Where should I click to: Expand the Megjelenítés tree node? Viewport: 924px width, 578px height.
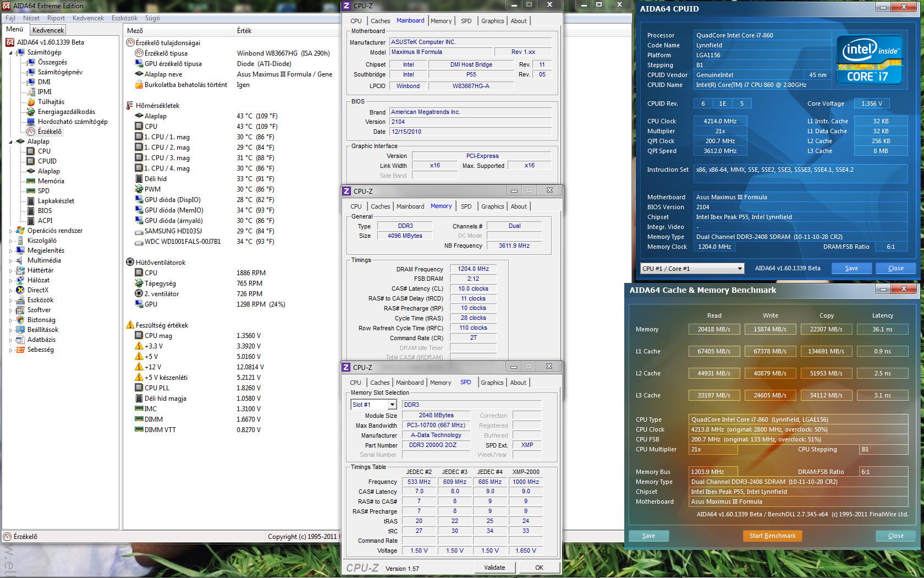point(10,251)
